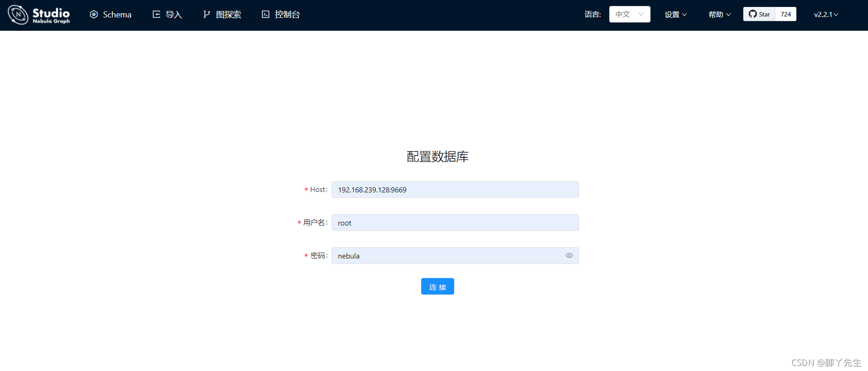Screen dimensions: 868x371
Task: Open the 中文 language dropdown
Action: (629, 14)
